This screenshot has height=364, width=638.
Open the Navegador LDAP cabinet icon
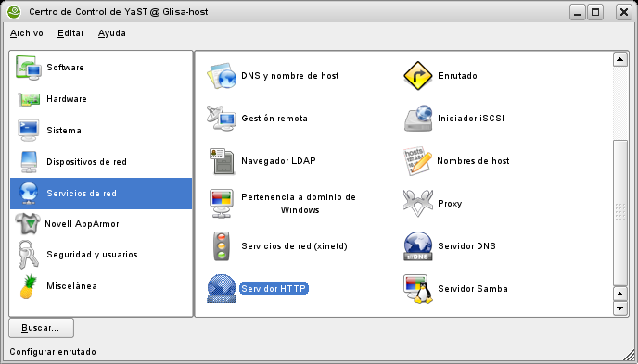tap(222, 161)
